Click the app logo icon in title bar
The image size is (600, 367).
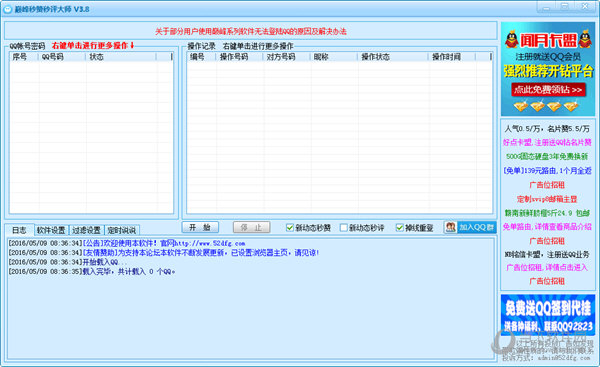coord(8,9)
